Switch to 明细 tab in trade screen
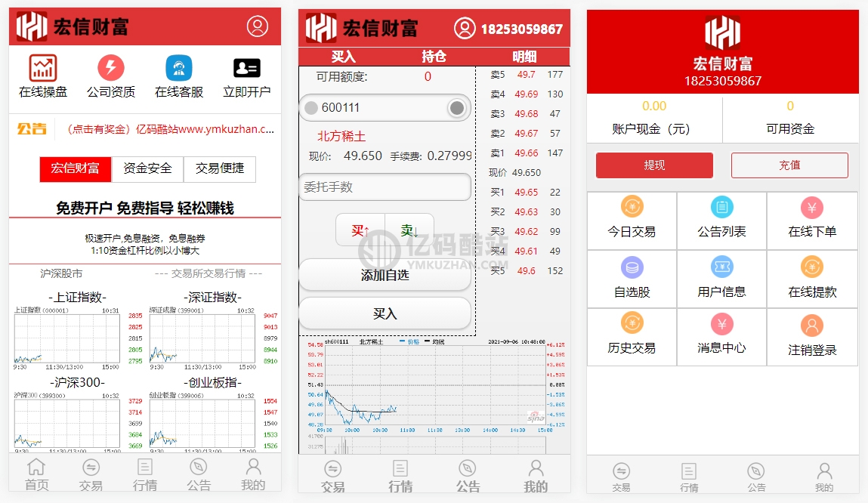 [524, 57]
